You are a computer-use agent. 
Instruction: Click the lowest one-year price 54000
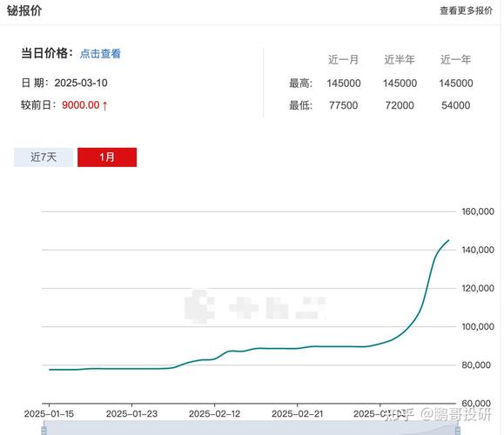pos(456,105)
